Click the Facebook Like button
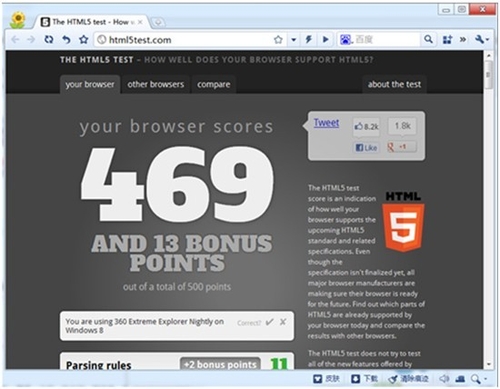This screenshot has height=389, width=500. click(x=366, y=147)
